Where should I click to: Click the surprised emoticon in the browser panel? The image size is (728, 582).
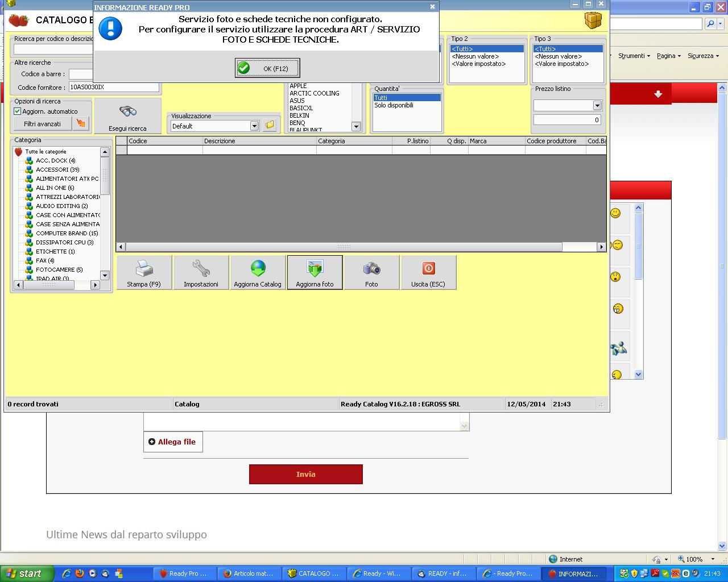click(615, 277)
